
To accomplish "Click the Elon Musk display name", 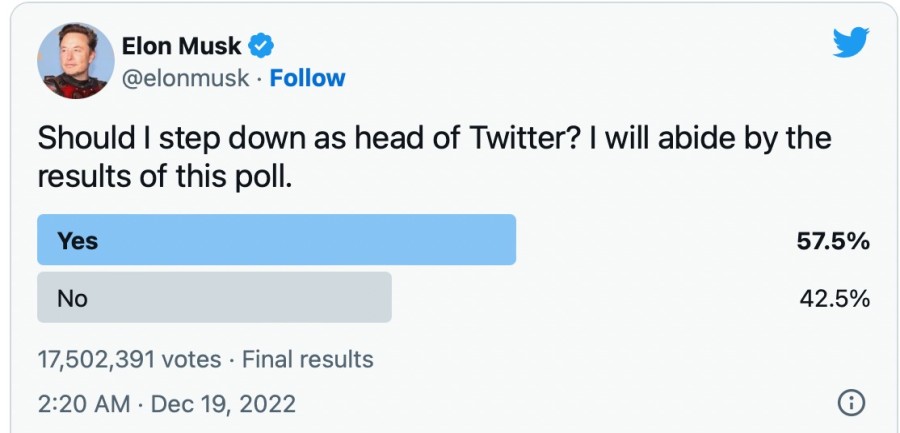I will pos(181,46).
